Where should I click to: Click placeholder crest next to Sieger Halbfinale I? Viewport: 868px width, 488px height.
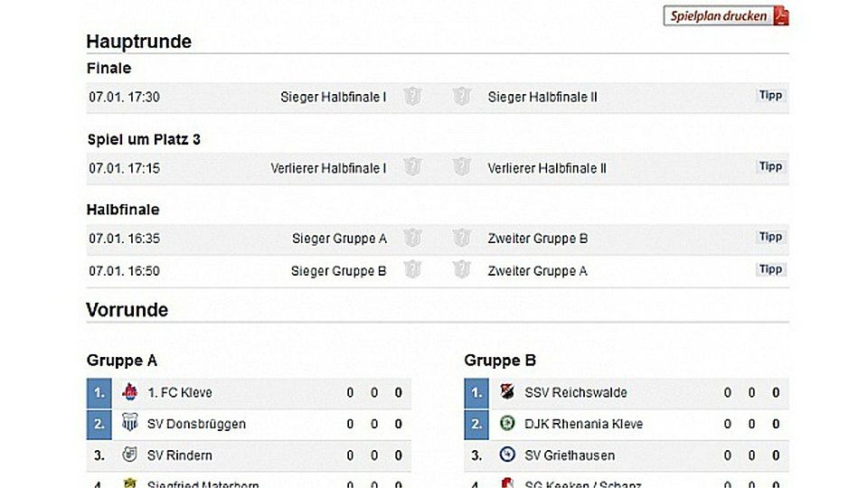(412, 97)
